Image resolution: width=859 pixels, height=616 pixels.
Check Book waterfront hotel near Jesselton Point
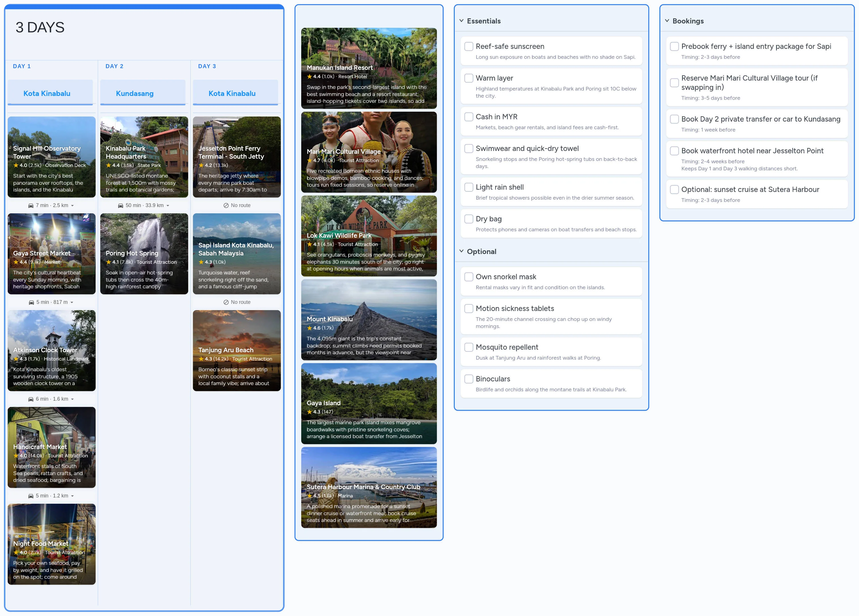(675, 151)
